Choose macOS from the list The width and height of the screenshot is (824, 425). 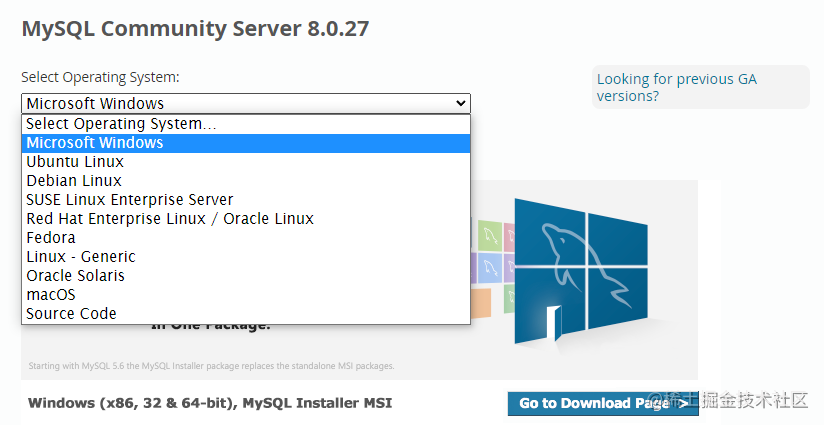(246, 294)
